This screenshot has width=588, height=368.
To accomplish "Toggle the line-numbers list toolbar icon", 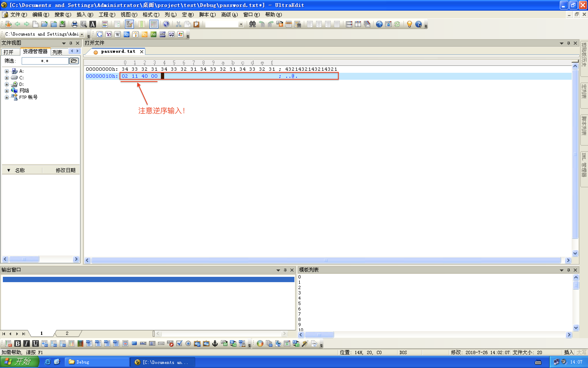I will pyautogui.click(x=154, y=24).
